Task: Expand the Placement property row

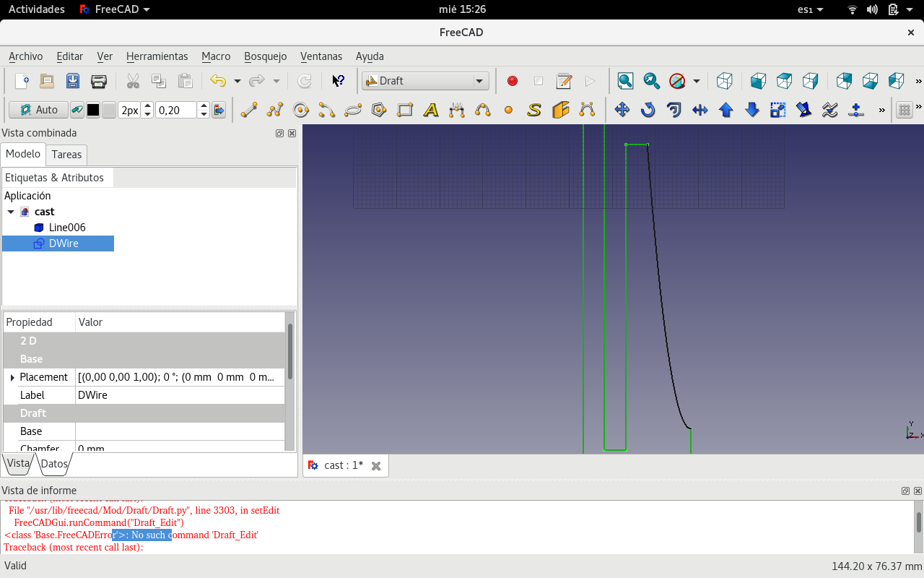Action: click(x=12, y=377)
